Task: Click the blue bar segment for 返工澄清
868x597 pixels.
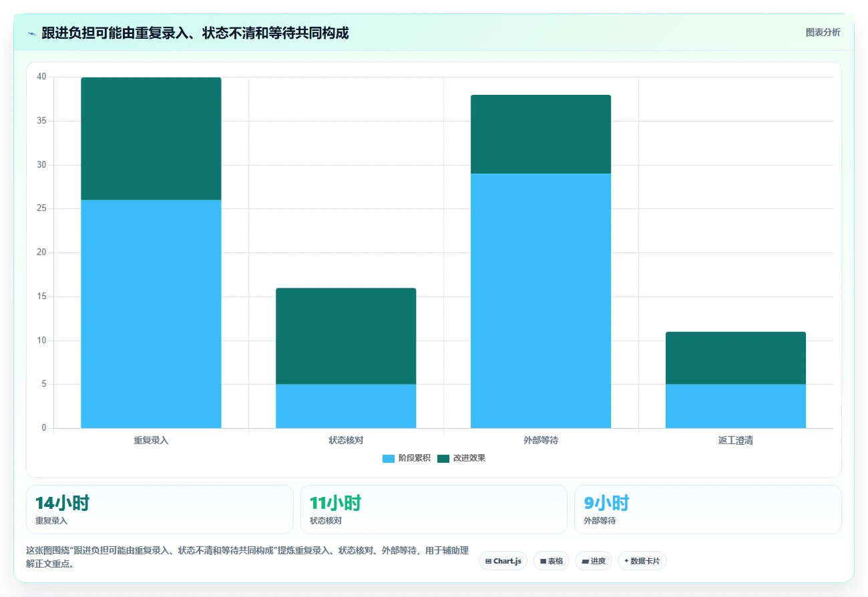Action: pyautogui.click(x=736, y=406)
